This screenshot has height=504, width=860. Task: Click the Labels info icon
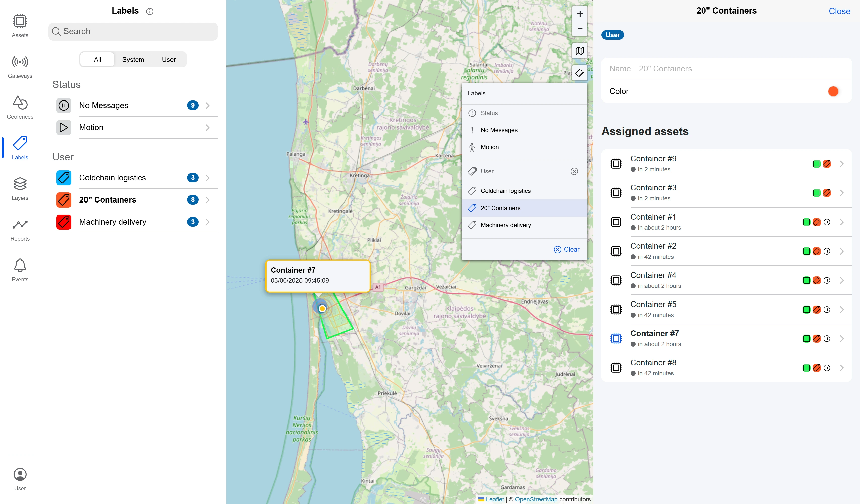(149, 11)
